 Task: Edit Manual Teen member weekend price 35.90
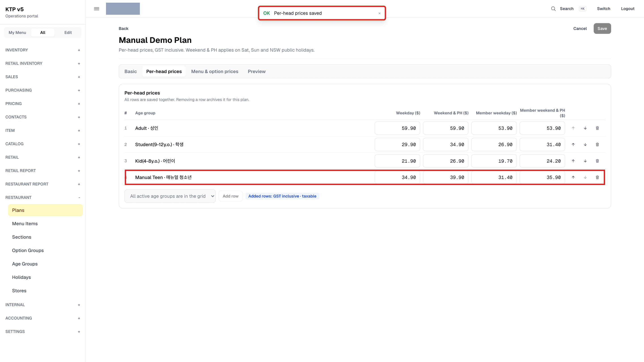[542, 177]
